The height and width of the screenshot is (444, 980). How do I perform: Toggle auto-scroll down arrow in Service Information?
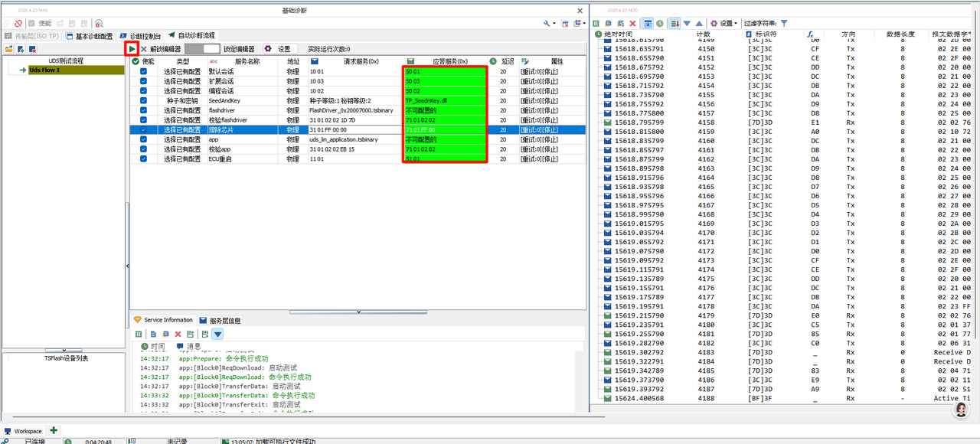click(x=217, y=334)
